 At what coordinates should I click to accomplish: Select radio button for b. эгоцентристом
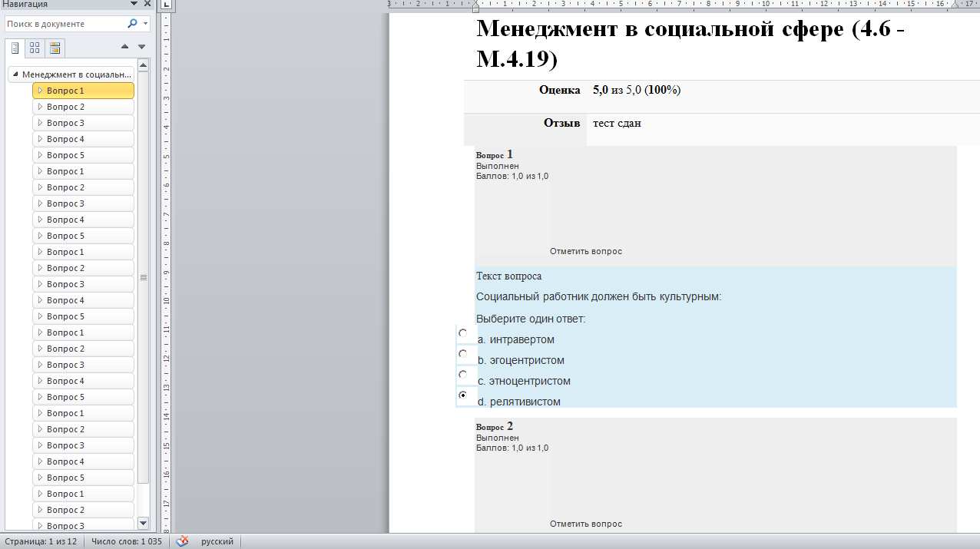463,354
